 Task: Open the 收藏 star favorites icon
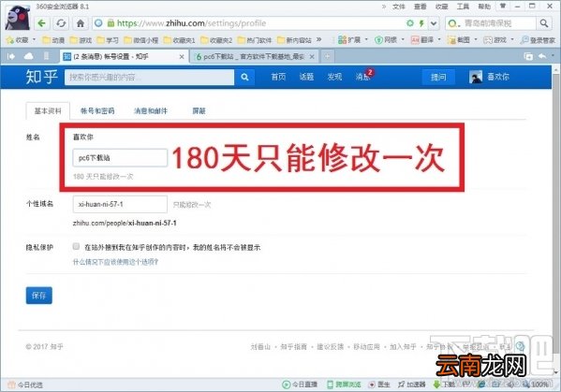click(10, 40)
